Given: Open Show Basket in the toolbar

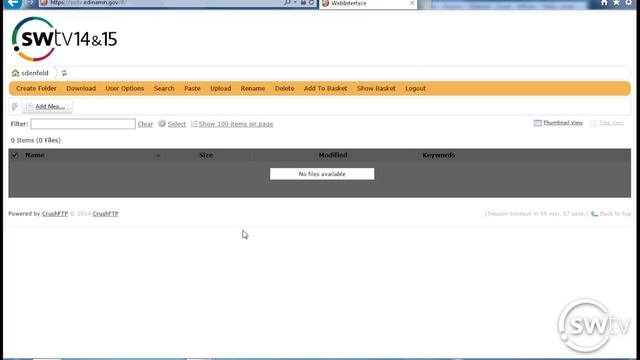Looking at the screenshot, I should 376,88.
